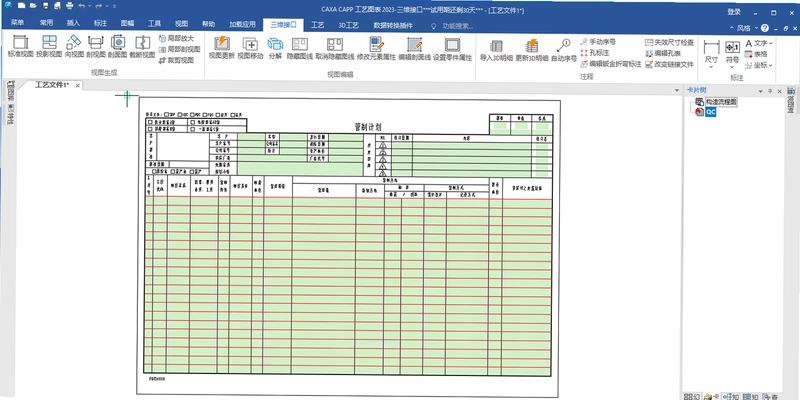
Task: Switch to the 常用 ribbon tab
Action: pyautogui.click(x=46, y=23)
